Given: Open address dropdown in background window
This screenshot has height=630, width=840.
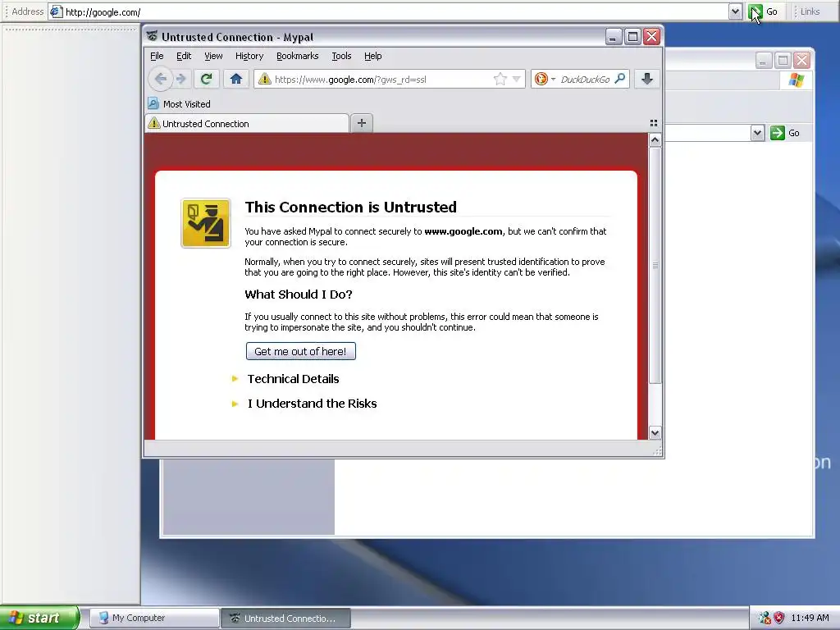Looking at the screenshot, I should coord(757,133).
